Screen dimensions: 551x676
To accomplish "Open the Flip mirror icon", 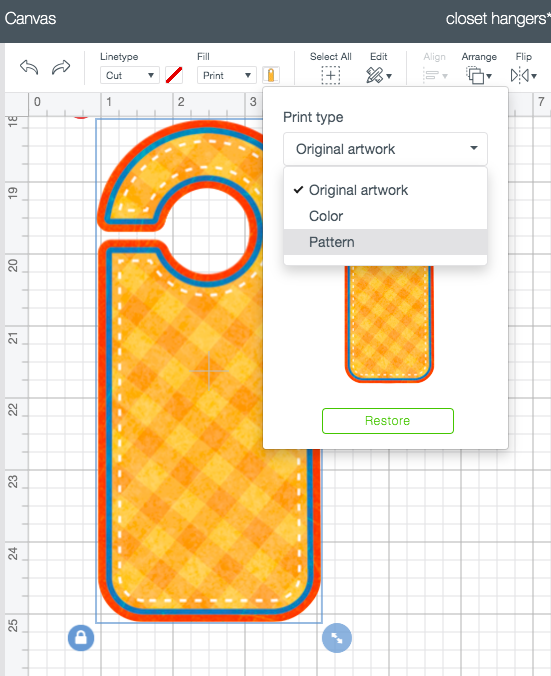I will (523, 75).
